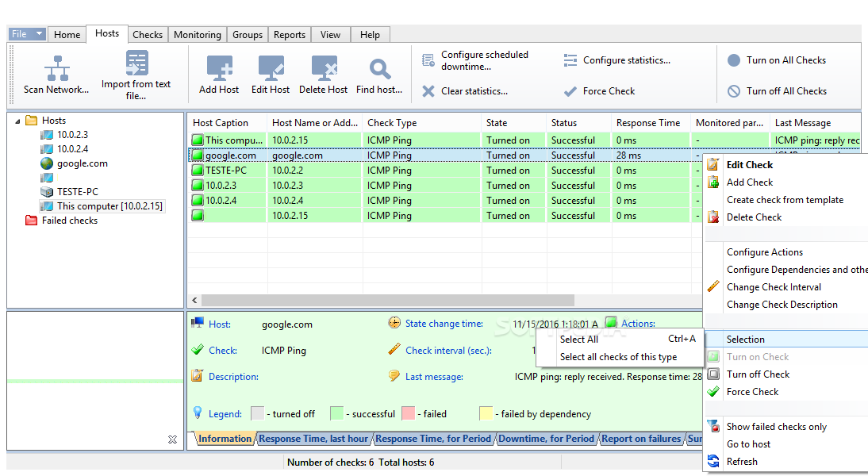Sort by Check Type column header

tap(422, 123)
